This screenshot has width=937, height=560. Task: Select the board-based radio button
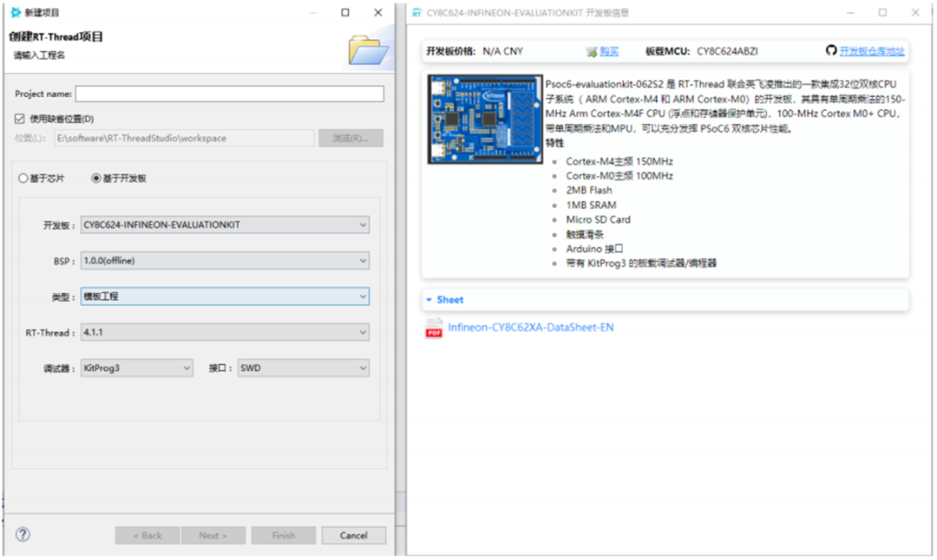click(96, 179)
